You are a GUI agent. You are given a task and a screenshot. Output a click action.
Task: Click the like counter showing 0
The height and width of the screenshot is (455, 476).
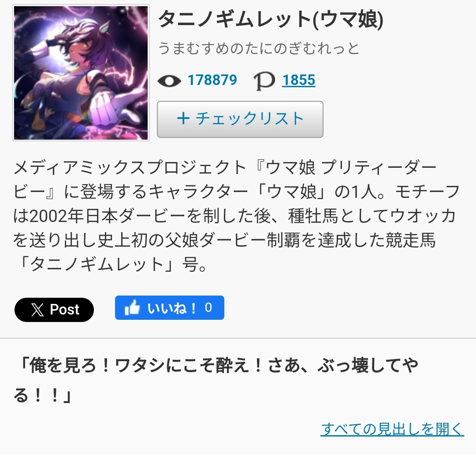tap(208, 307)
